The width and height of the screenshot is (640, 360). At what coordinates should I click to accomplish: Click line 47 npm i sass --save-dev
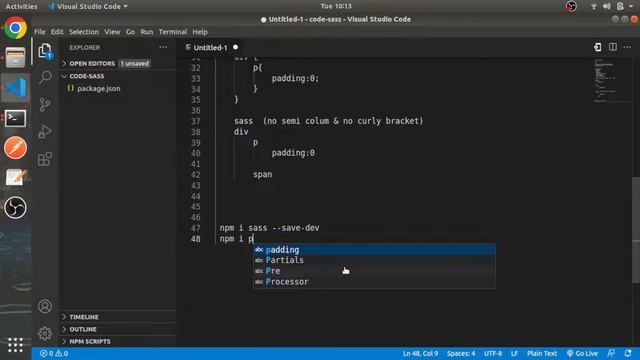pyautogui.click(x=269, y=228)
